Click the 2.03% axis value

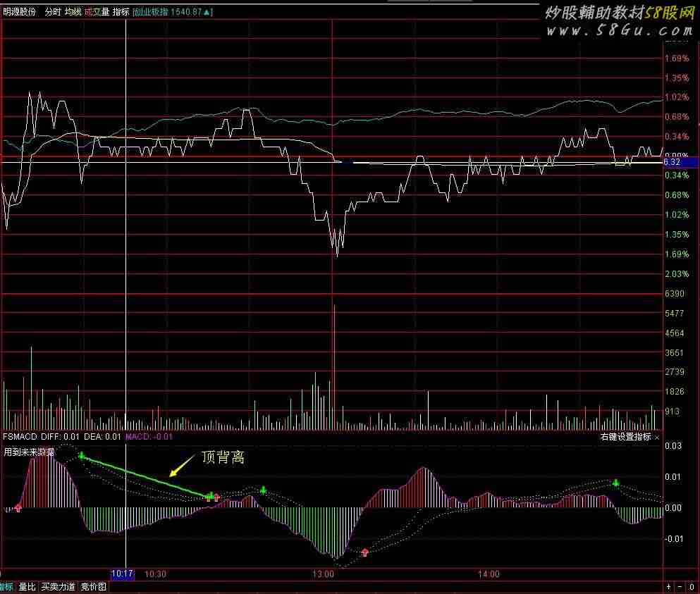tap(677, 274)
